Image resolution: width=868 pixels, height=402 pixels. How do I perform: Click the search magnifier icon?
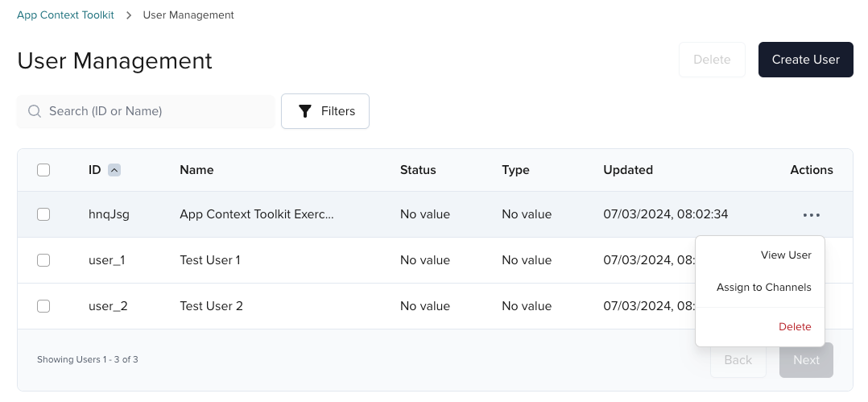pyautogui.click(x=35, y=111)
